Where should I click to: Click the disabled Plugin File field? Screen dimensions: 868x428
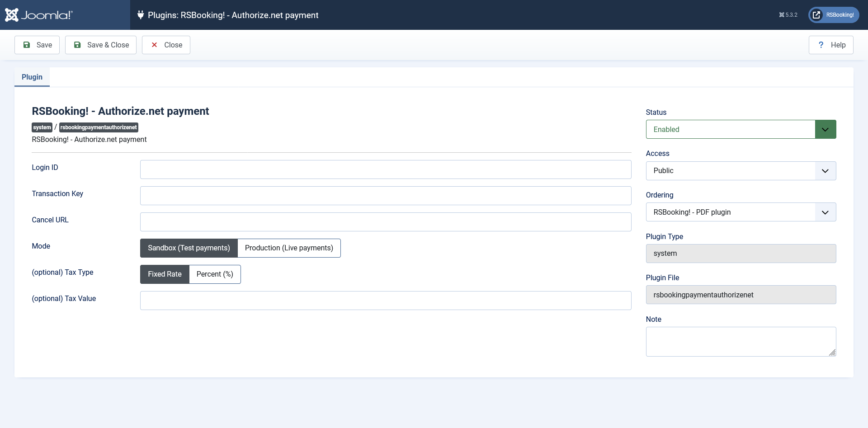(741, 295)
